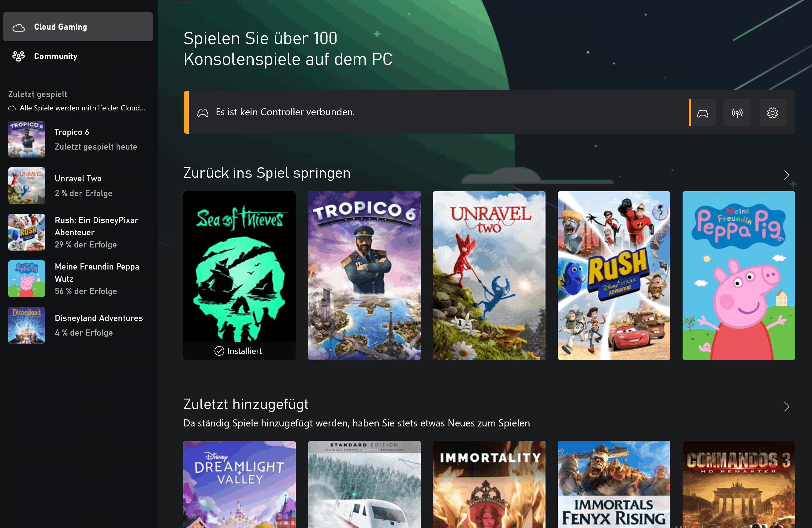Click Installiert badge on Sea of Thieves
Viewport: 812px width, 528px height.
[239, 350]
